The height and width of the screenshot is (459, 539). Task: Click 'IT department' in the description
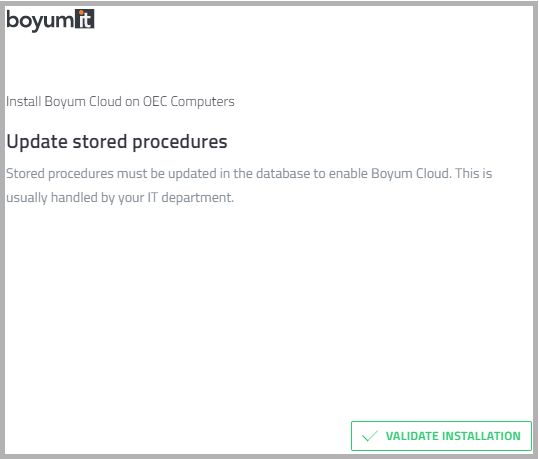[x=191, y=198]
